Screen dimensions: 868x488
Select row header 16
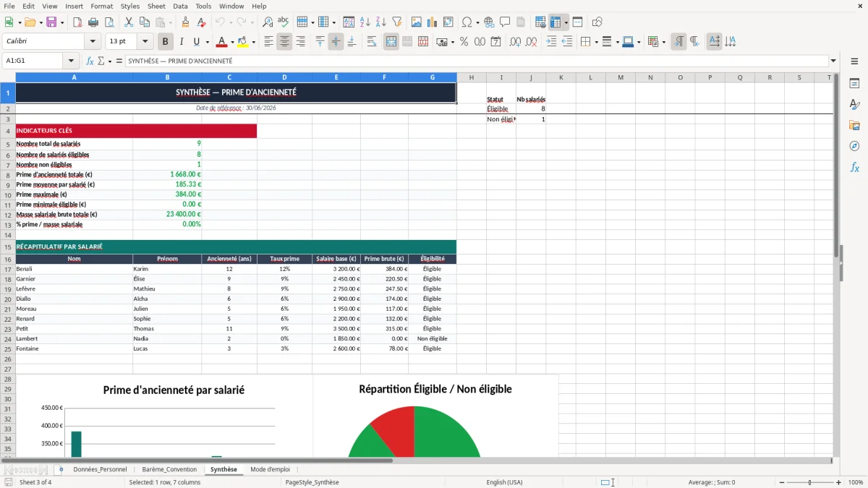(8, 259)
